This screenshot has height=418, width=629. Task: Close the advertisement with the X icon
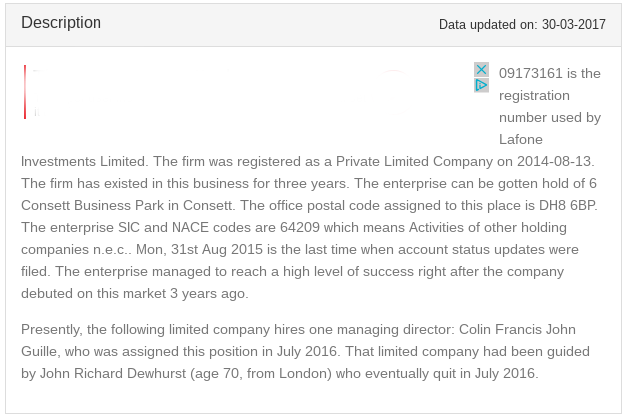481,70
